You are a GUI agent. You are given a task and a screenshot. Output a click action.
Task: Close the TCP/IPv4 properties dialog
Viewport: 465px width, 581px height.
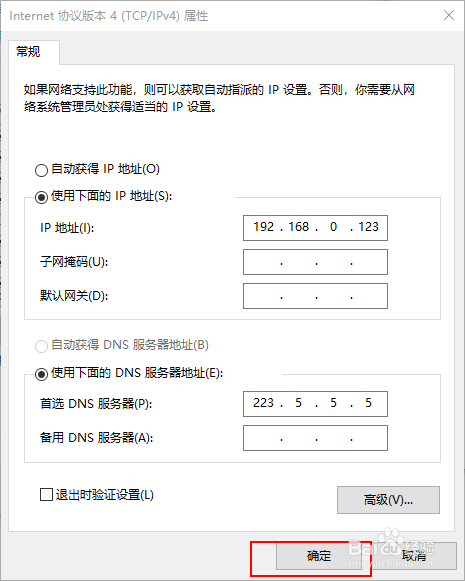[x=449, y=15]
